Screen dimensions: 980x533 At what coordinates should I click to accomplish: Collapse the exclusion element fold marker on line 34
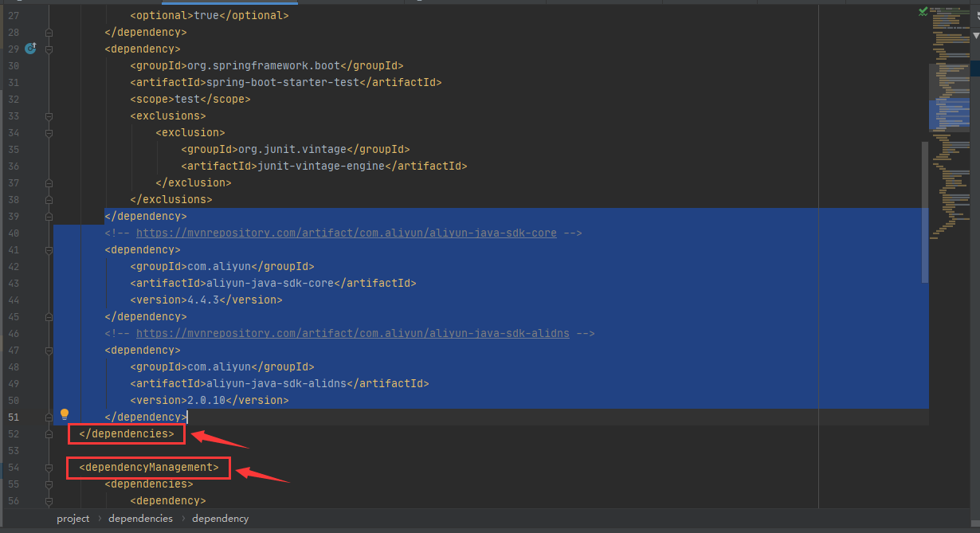click(49, 132)
